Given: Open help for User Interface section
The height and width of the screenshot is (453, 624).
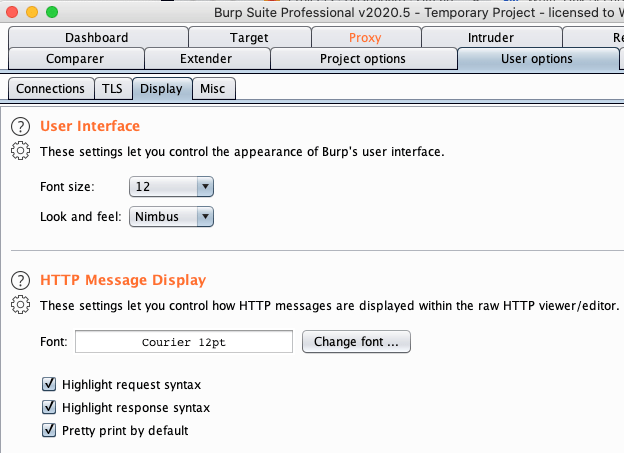Looking at the screenshot, I should tap(20, 127).
